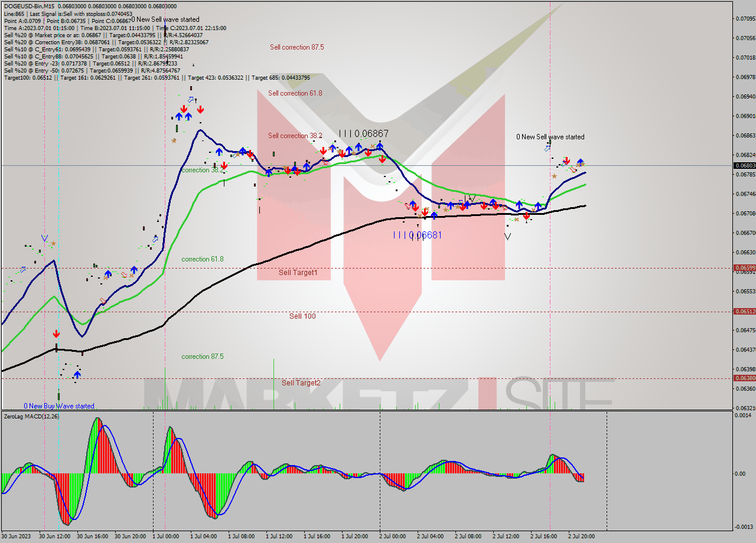Screen dimensions: 756x543
Task: Click the 'Sell correction 61.8' label
Action: tap(295, 93)
